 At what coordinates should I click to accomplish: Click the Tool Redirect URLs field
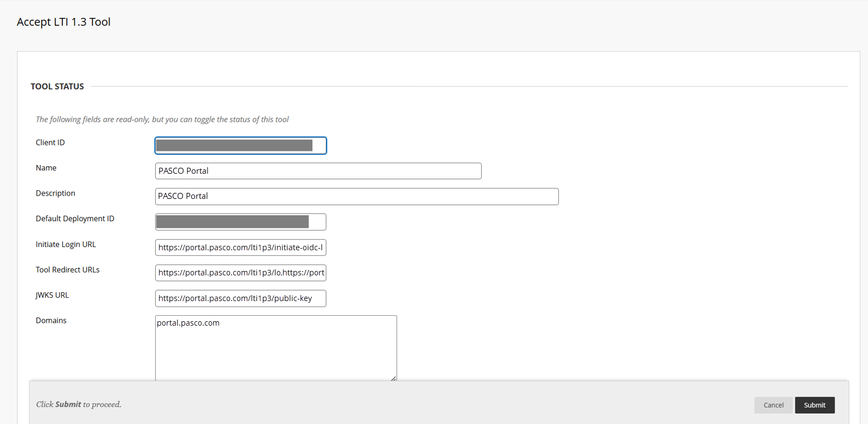pyautogui.click(x=240, y=273)
